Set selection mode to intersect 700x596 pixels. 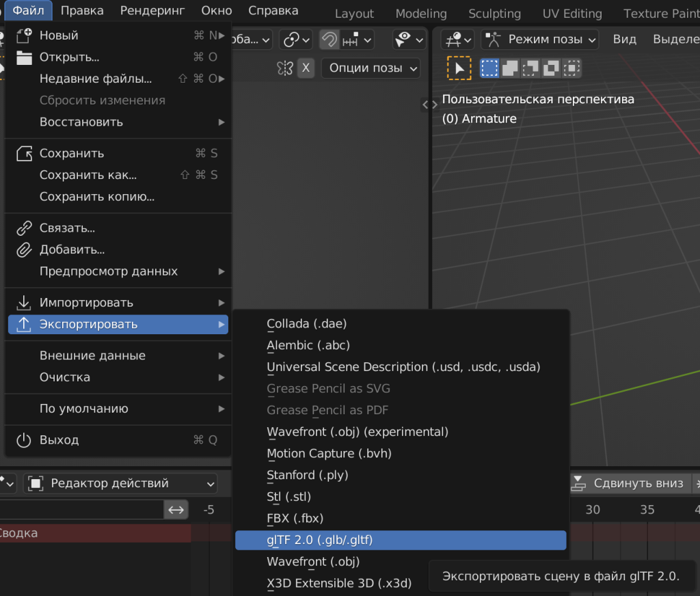tap(571, 68)
